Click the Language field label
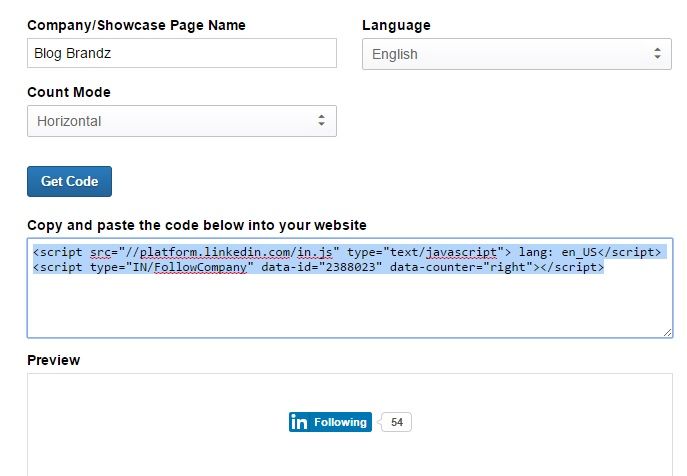The image size is (687, 476). pos(396,25)
